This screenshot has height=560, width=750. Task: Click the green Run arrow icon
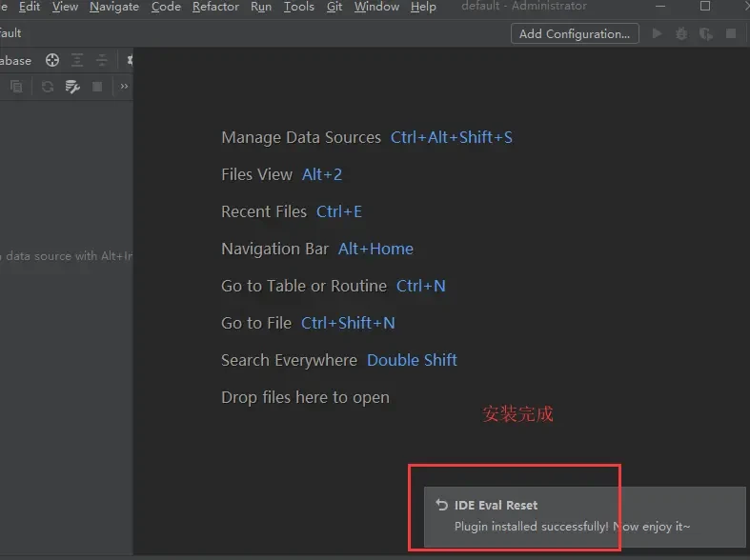click(x=657, y=33)
